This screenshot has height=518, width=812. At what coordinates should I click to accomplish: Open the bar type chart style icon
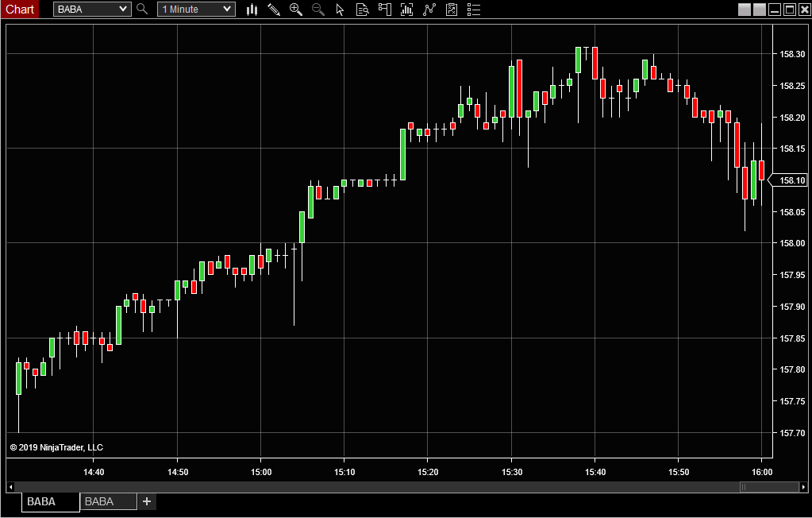coord(252,10)
